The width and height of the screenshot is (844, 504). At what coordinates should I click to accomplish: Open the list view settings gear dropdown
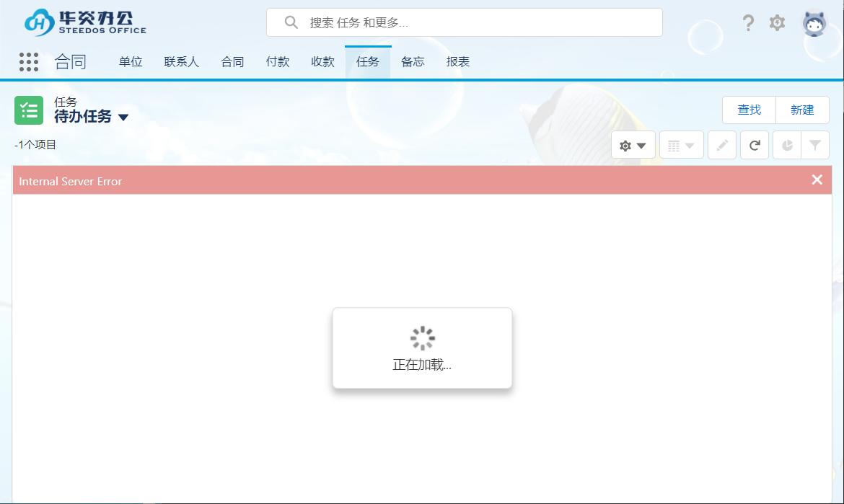pos(633,145)
